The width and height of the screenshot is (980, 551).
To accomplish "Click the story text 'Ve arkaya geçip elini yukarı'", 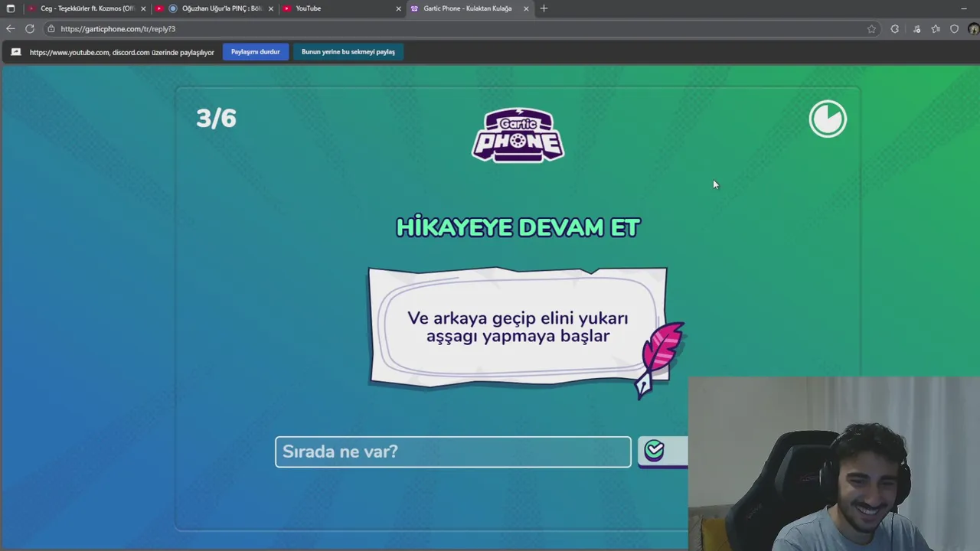I will 518,318.
